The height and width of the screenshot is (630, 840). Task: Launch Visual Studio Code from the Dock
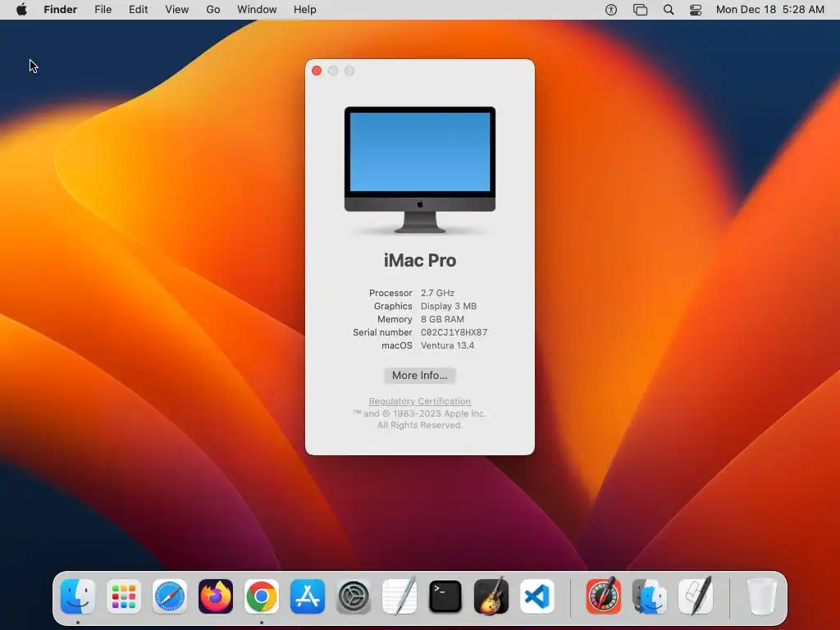click(537, 596)
